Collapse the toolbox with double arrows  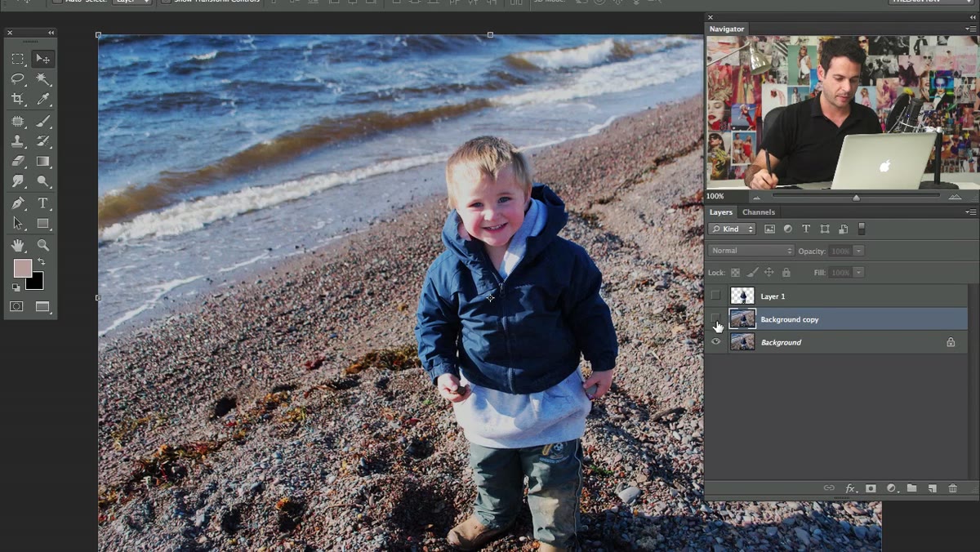click(x=51, y=33)
